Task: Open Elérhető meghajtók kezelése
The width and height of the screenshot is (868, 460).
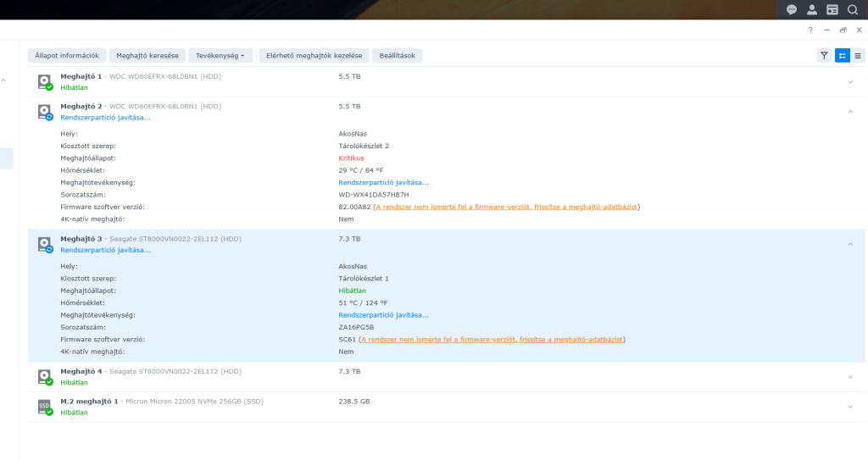Action: pos(314,55)
